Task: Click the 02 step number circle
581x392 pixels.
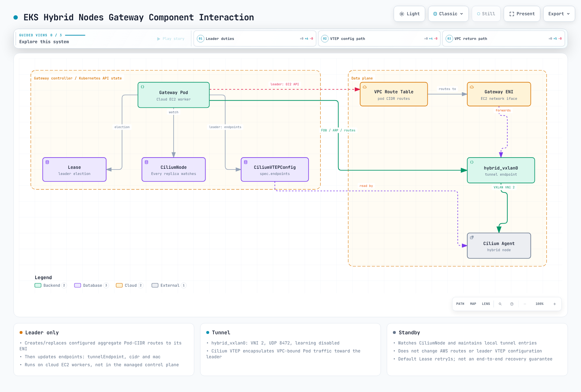Action: [x=325, y=38]
